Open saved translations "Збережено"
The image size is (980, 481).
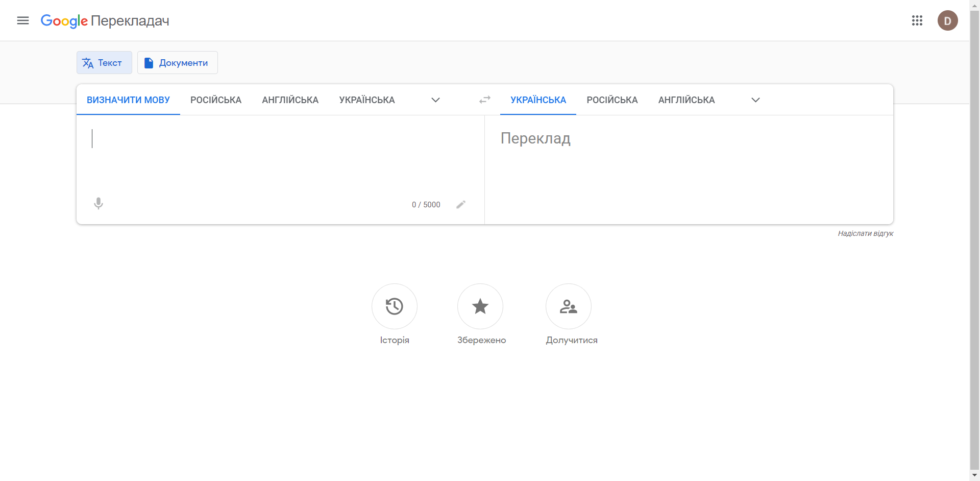480,306
